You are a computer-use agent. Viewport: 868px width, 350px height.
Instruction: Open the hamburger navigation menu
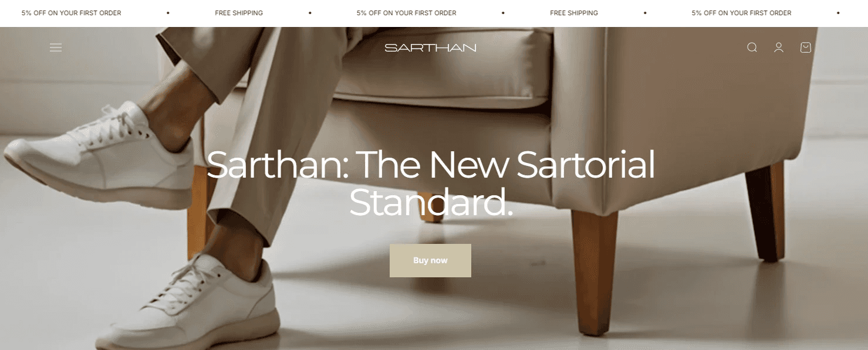pos(56,47)
